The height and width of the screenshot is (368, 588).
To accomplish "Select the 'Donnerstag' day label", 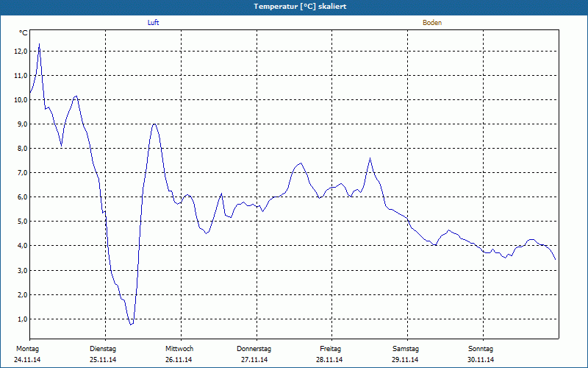I will pos(254,349).
